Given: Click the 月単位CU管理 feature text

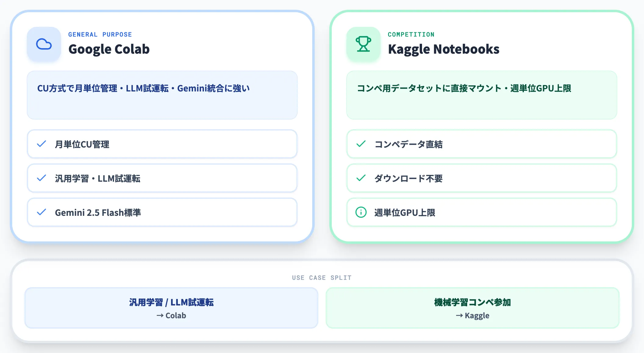Looking at the screenshot, I should (x=82, y=144).
